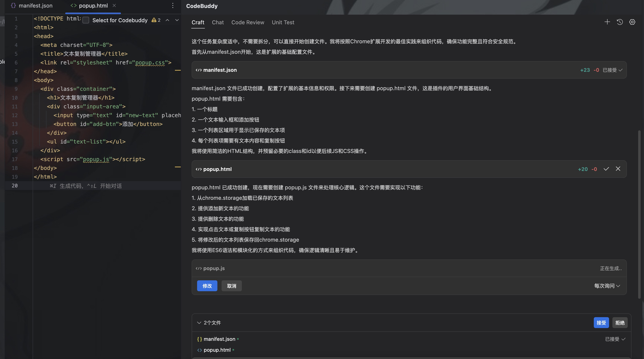Open the chat history clock icon
This screenshot has width=644, height=359.
620,22
